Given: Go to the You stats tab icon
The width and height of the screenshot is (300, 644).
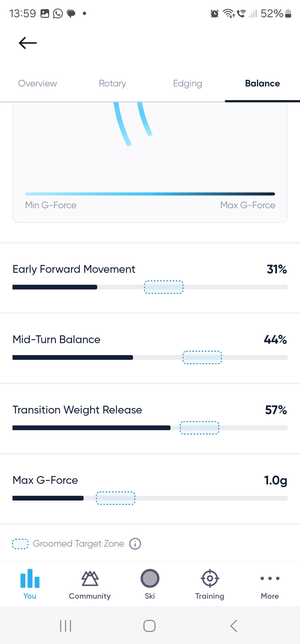Looking at the screenshot, I should click(x=30, y=578).
